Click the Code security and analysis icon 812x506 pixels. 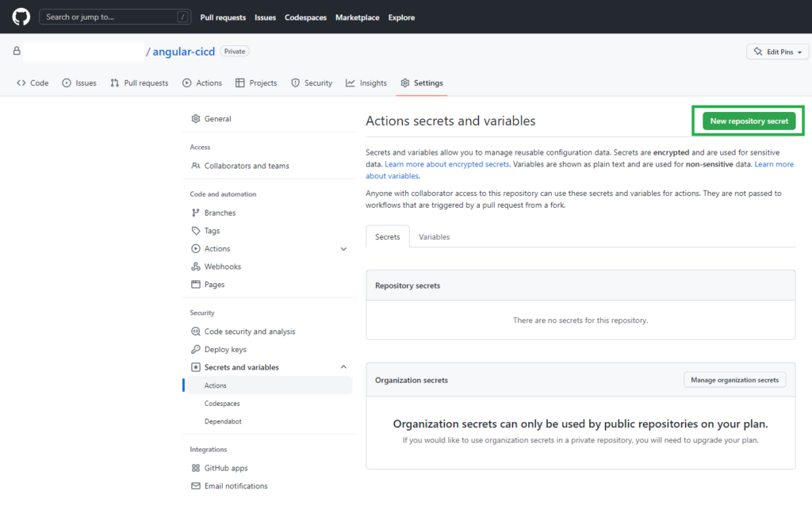[196, 332]
